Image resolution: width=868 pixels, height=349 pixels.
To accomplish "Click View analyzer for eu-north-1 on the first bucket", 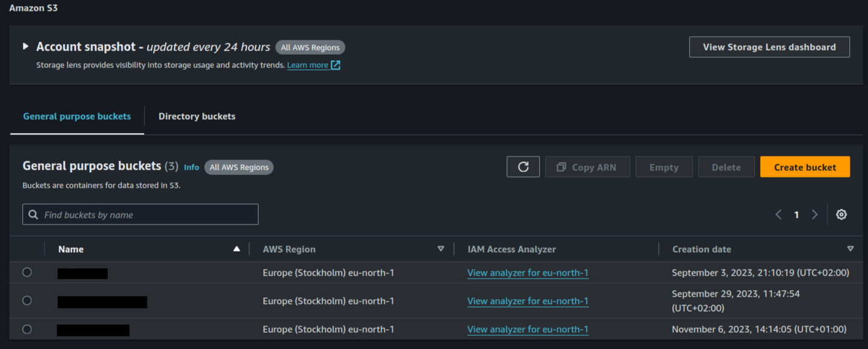I will click(528, 273).
